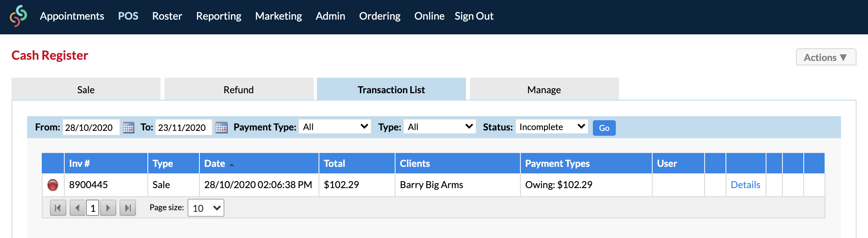Go to the last page of results
Image resolution: width=868 pixels, height=238 pixels.
tap(128, 208)
